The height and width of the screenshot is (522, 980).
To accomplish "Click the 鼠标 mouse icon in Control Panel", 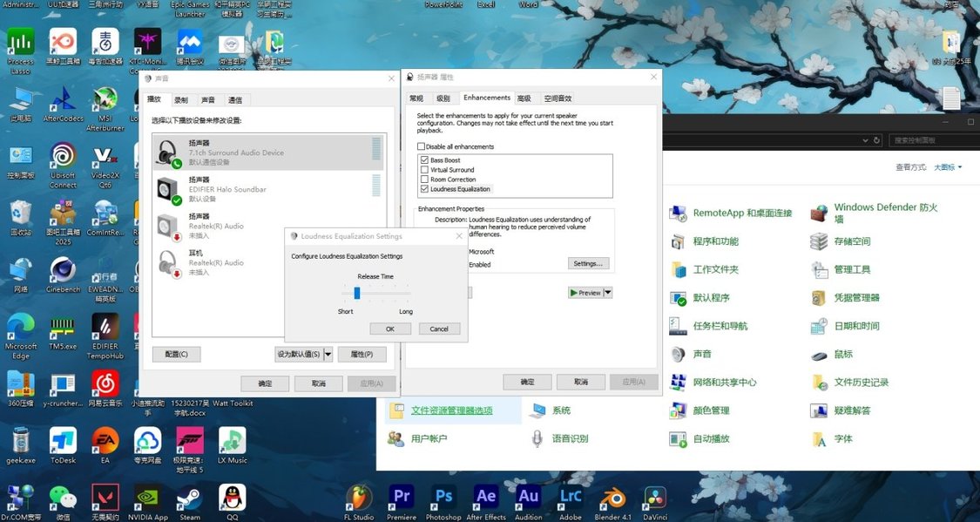I will [819, 355].
